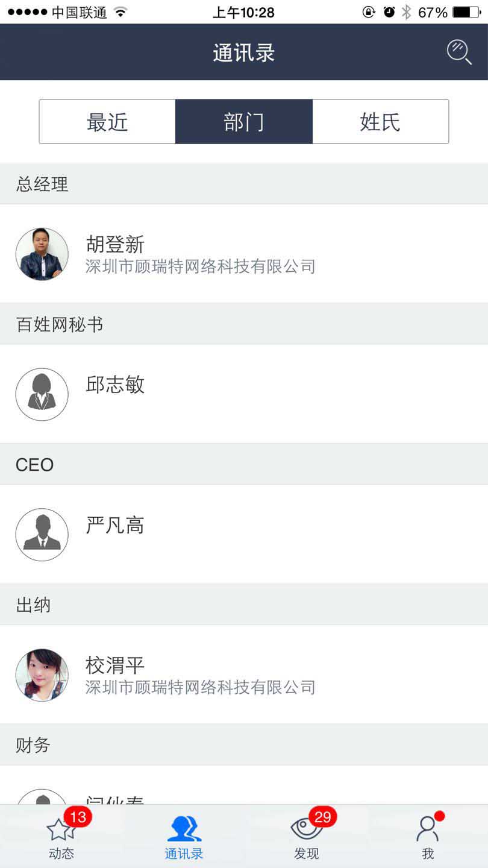Tap 校渭平's avatar photo
Image resolution: width=488 pixels, height=868 pixels.
tap(42, 675)
